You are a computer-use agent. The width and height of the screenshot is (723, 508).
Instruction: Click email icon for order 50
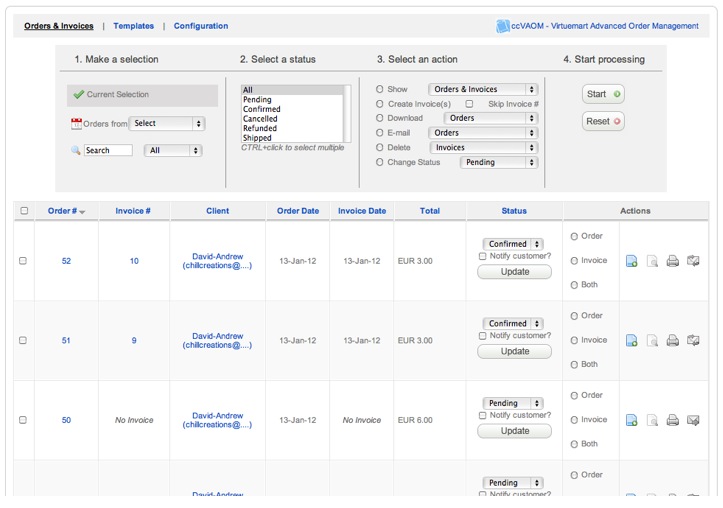[x=693, y=420]
